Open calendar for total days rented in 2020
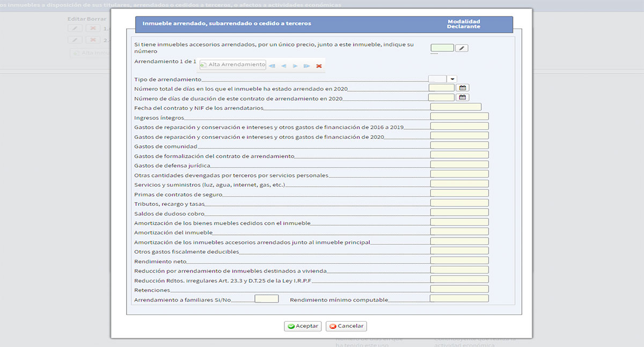Screen dimensions: 644x347 pyautogui.click(x=463, y=88)
